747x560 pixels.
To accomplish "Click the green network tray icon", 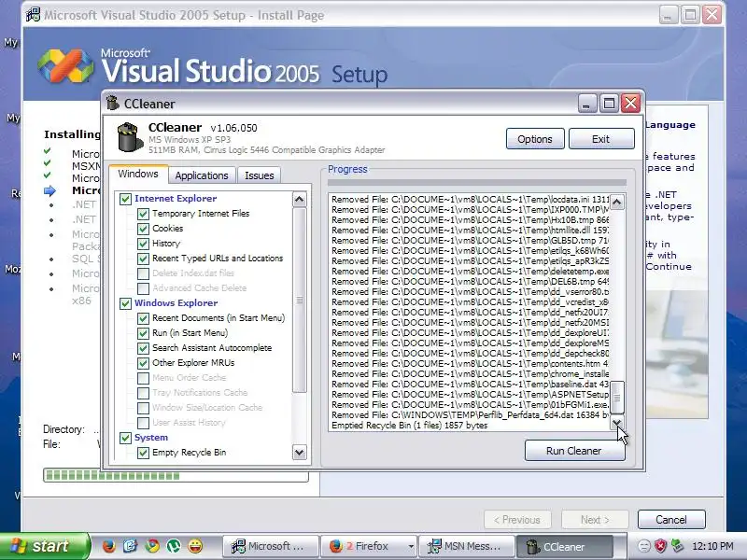I will (677, 546).
